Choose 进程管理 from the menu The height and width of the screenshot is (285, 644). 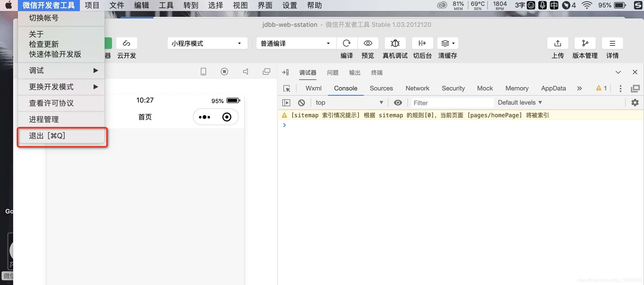click(x=61, y=119)
